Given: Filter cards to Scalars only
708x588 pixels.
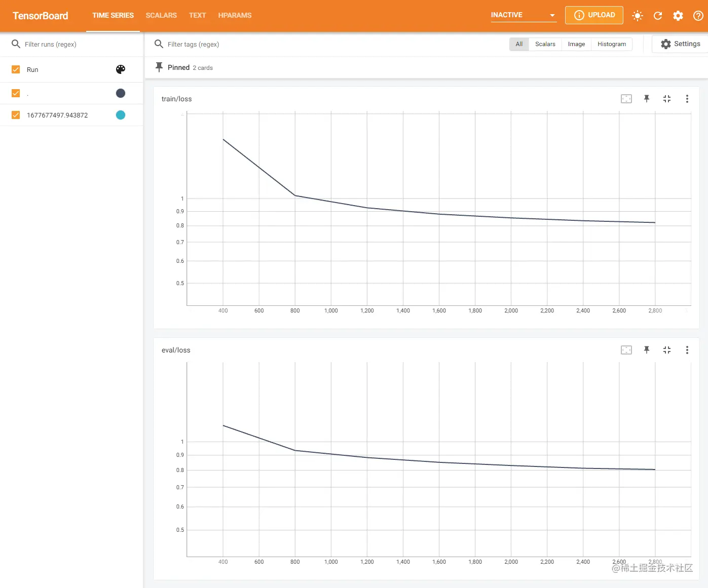Looking at the screenshot, I should pos(545,44).
